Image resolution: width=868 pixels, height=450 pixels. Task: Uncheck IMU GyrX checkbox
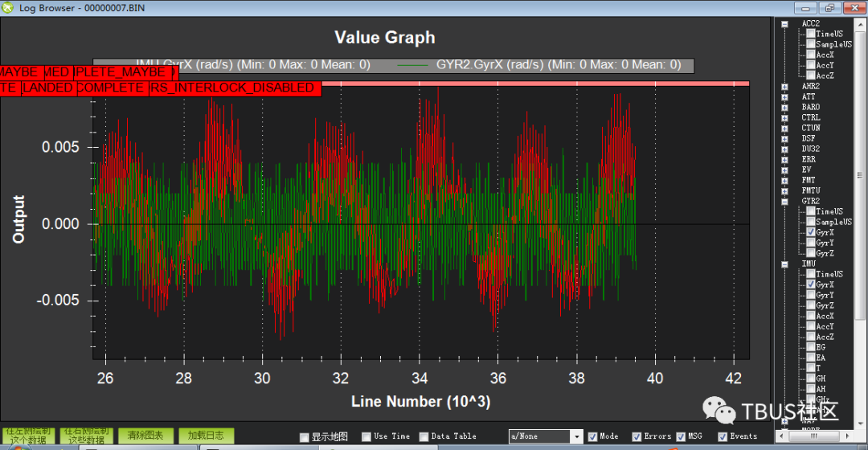click(811, 284)
